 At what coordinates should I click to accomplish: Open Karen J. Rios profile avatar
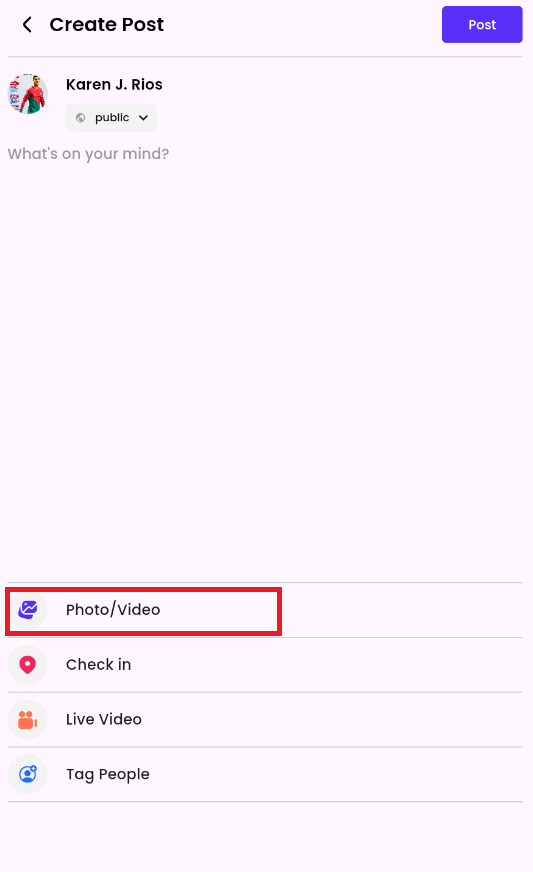click(x=27, y=93)
